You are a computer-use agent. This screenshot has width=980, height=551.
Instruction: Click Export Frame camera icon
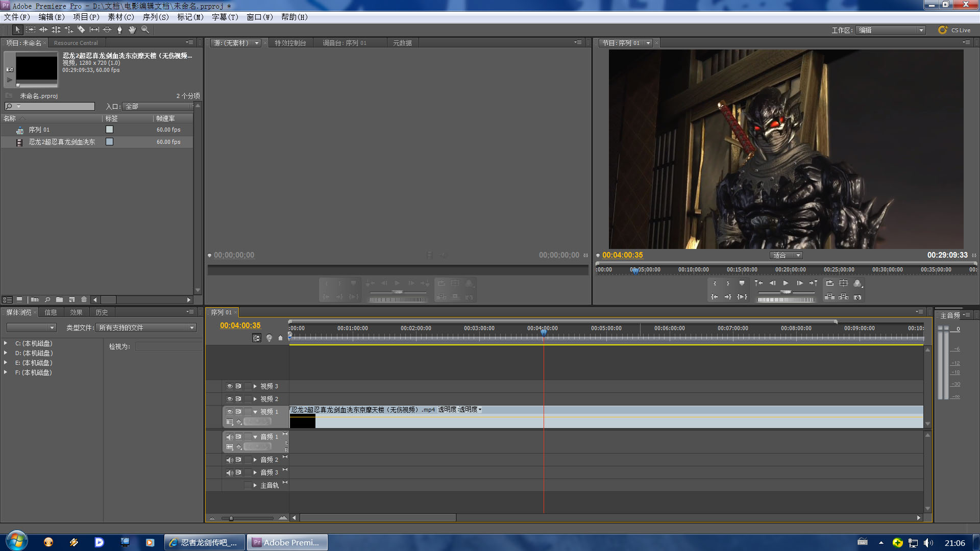pos(857,297)
